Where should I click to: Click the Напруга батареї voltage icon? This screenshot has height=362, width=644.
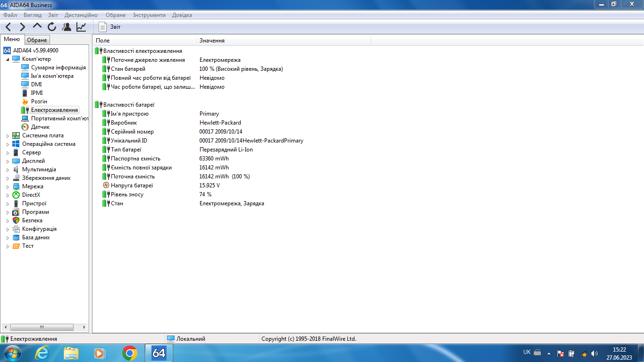pyautogui.click(x=106, y=185)
